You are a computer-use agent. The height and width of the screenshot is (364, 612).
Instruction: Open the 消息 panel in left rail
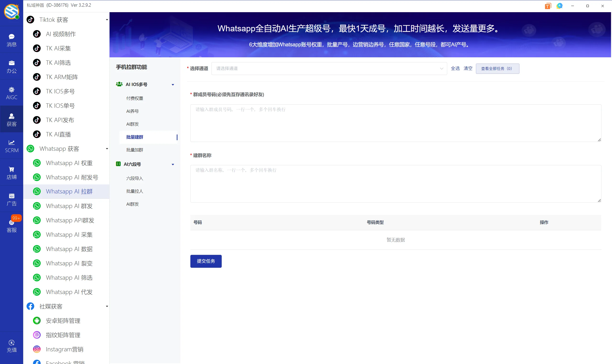[11, 40]
